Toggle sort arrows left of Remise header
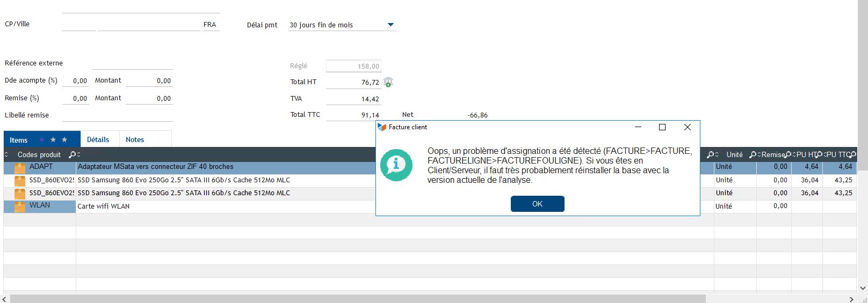Screen dimensions: 868x303 758,154
